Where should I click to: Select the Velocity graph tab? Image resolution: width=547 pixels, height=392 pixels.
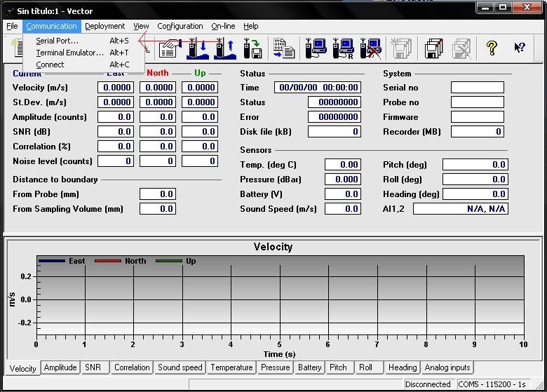click(22, 368)
